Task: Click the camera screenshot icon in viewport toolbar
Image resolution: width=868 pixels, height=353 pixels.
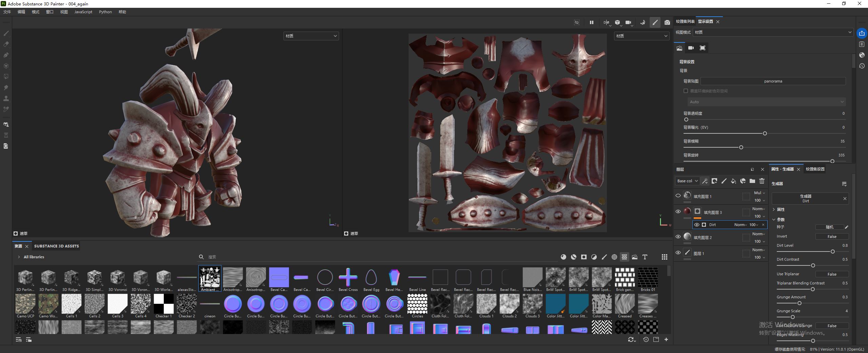Action: tap(667, 23)
